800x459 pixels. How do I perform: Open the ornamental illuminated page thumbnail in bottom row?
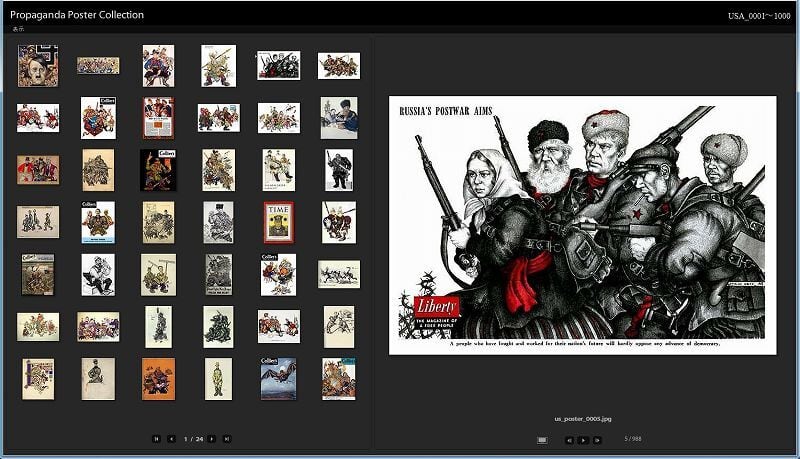click(38, 379)
